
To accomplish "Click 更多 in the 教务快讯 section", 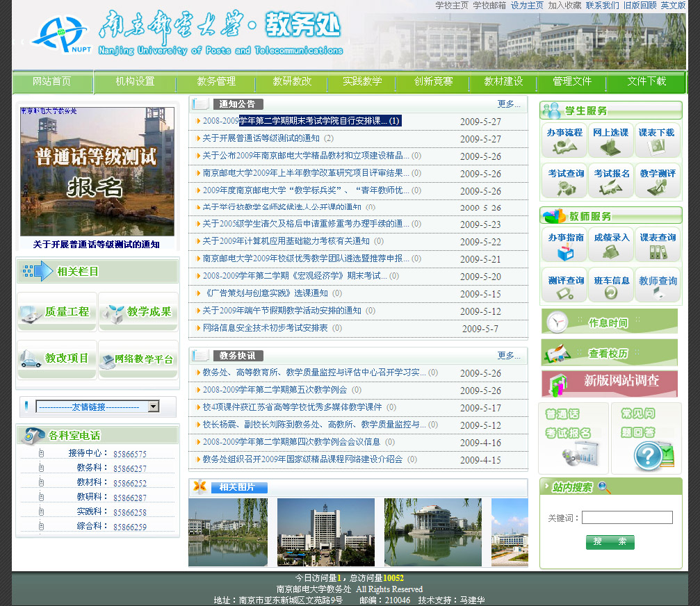I will (x=508, y=356).
